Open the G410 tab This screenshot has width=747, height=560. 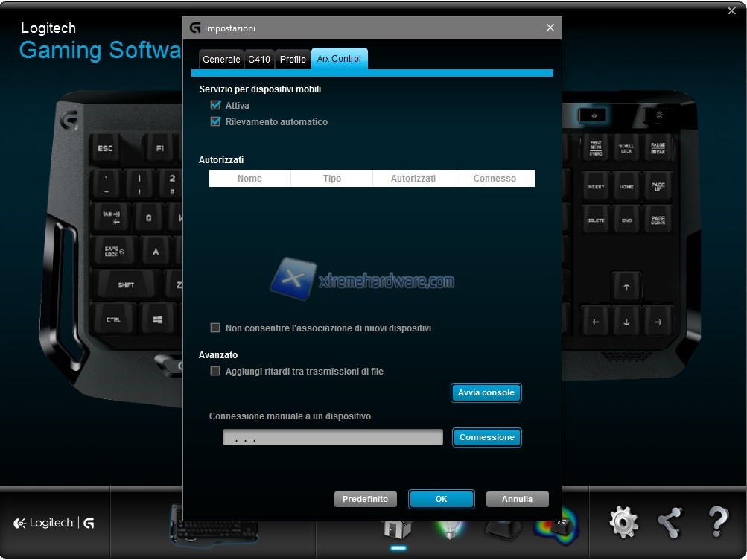[x=259, y=60]
